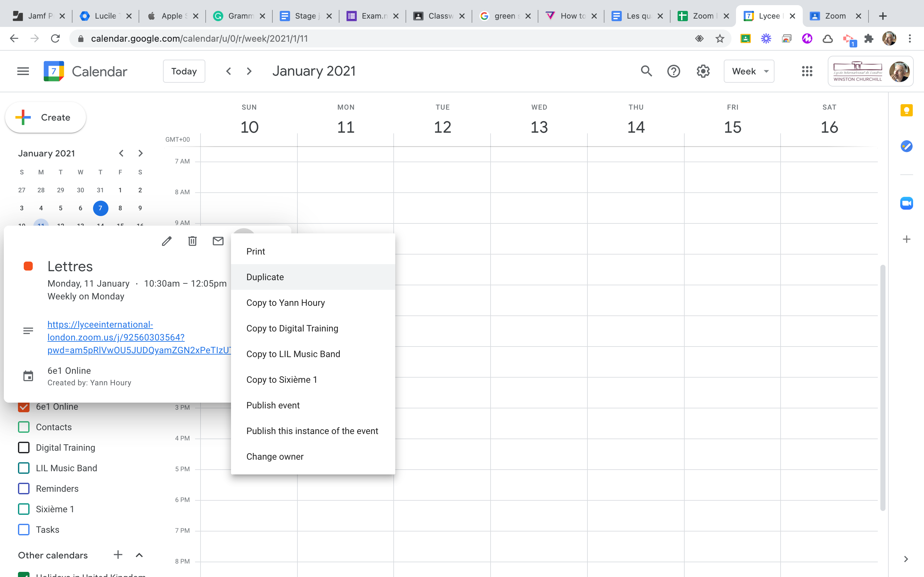Open the settings gear menu
This screenshot has height=577, width=924.
[703, 71]
